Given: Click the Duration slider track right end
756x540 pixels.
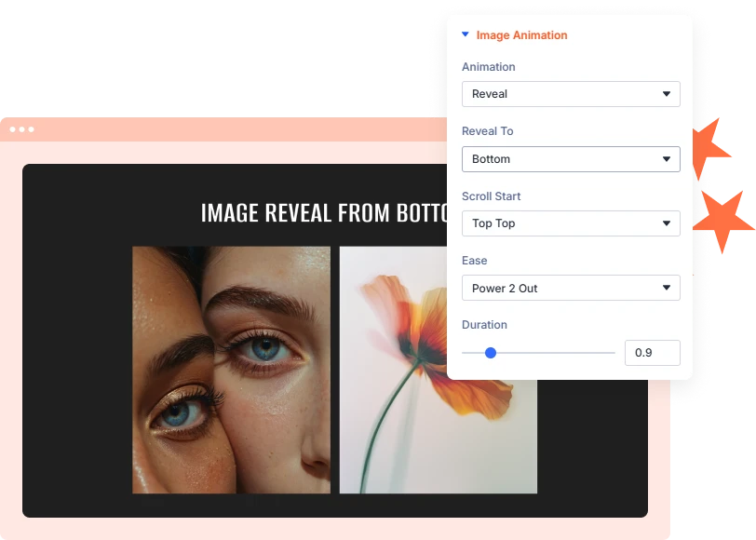Looking at the screenshot, I should coord(614,353).
